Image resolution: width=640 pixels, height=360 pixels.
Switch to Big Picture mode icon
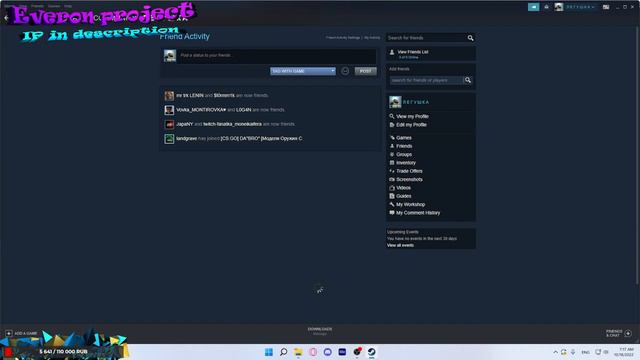606,7
